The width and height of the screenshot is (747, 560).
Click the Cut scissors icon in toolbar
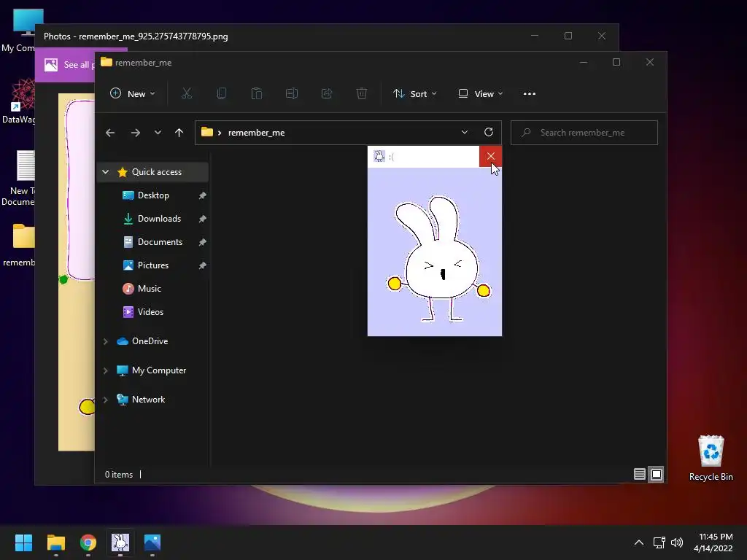[x=187, y=93]
